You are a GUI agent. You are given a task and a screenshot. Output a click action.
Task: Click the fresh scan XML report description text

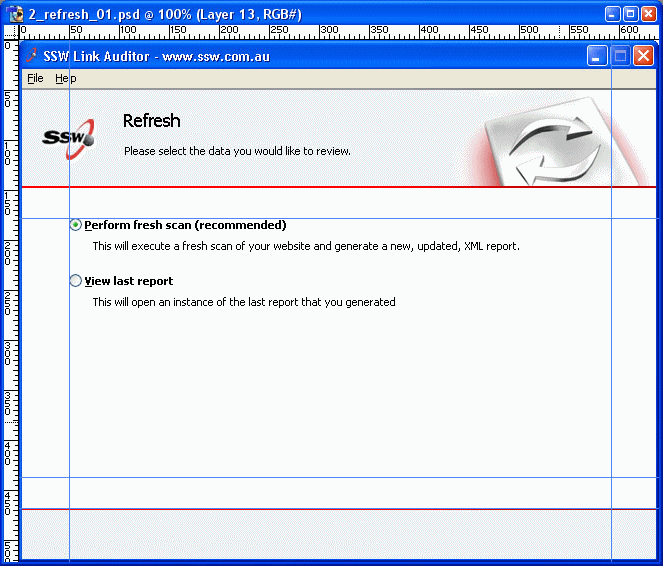tap(306, 246)
